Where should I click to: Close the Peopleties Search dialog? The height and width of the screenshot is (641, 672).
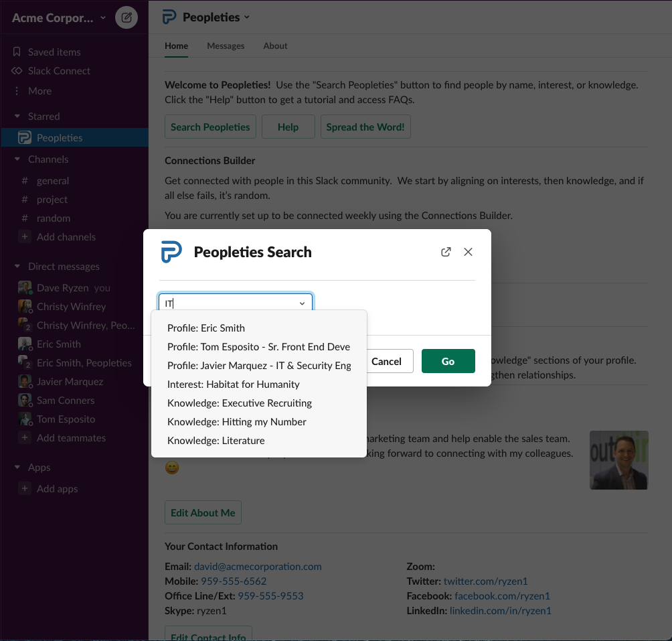468,252
